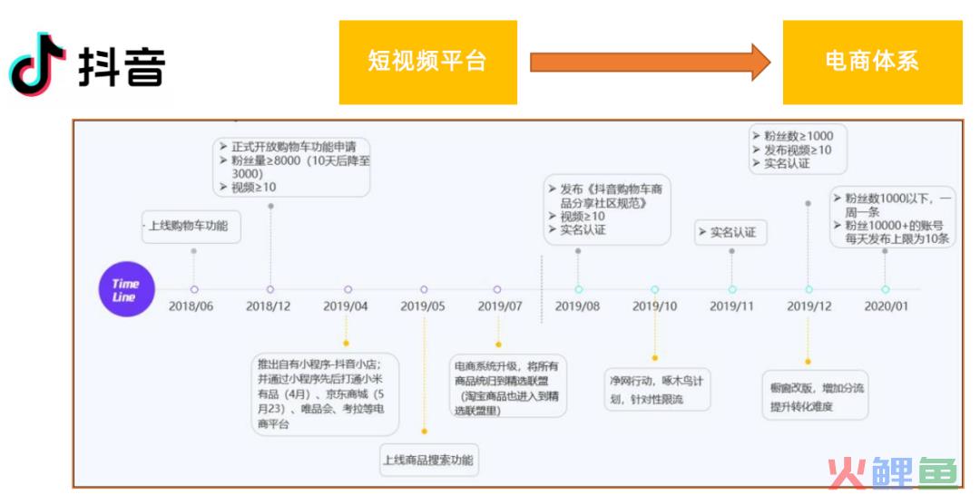Click the 粉丝数1000以下 bullet line
This screenshot has width=980, height=495.
click(x=894, y=206)
